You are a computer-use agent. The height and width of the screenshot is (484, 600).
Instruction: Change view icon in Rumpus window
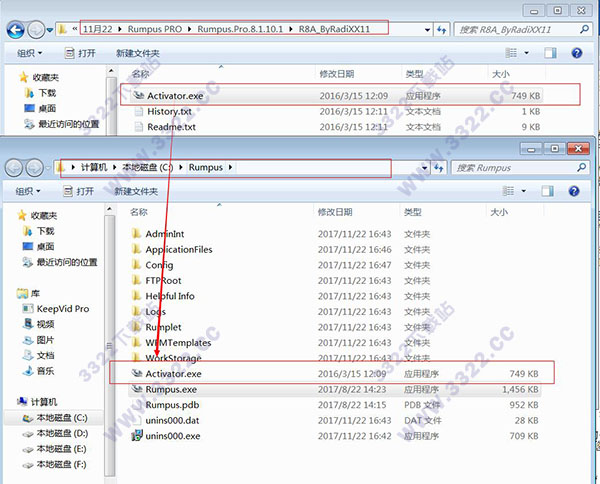[x=508, y=191]
